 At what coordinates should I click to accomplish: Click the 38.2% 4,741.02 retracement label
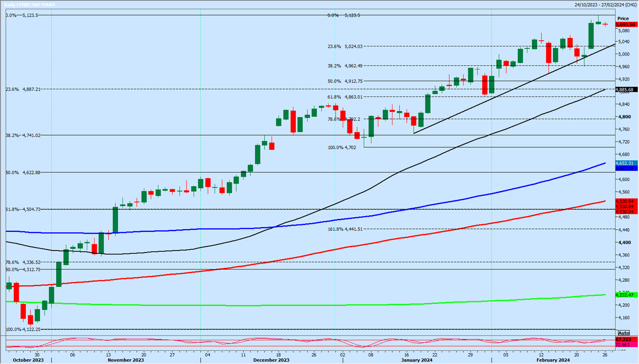[23, 135]
